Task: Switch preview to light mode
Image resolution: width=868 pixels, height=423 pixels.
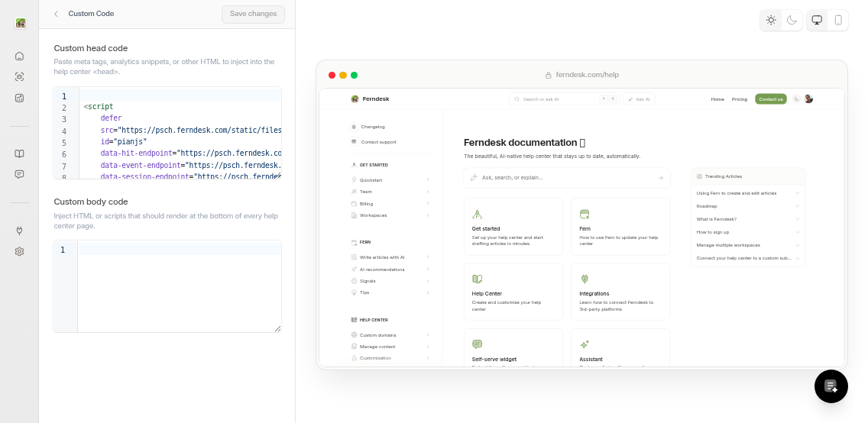Action: [771, 21]
